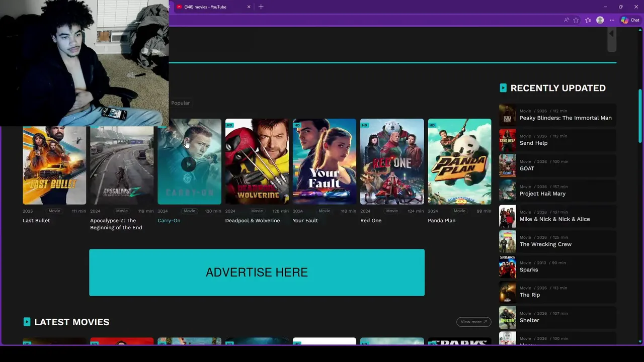Open Shelter in Recently Updated
This screenshot has width=644, height=362.
[557, 317]
